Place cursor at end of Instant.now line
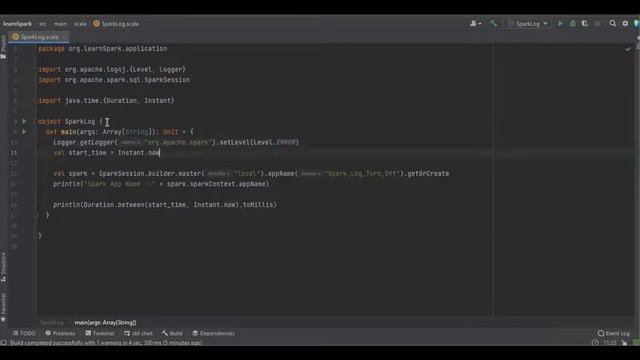 [x=160, y=153]
